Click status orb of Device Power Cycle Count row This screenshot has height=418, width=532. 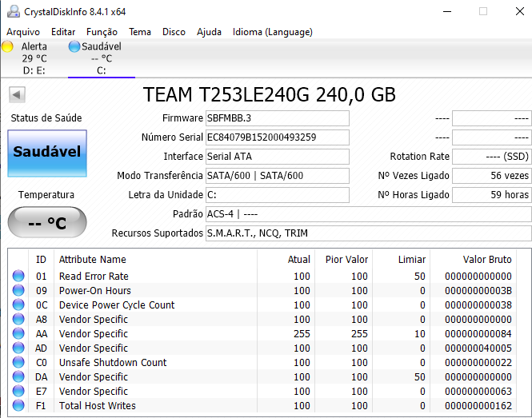(18, 305)
